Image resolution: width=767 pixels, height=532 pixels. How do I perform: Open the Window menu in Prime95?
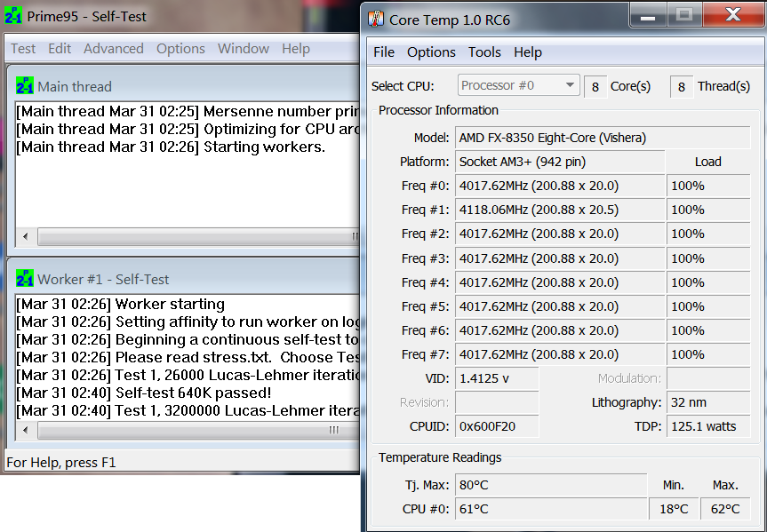(x=244, y=49)
